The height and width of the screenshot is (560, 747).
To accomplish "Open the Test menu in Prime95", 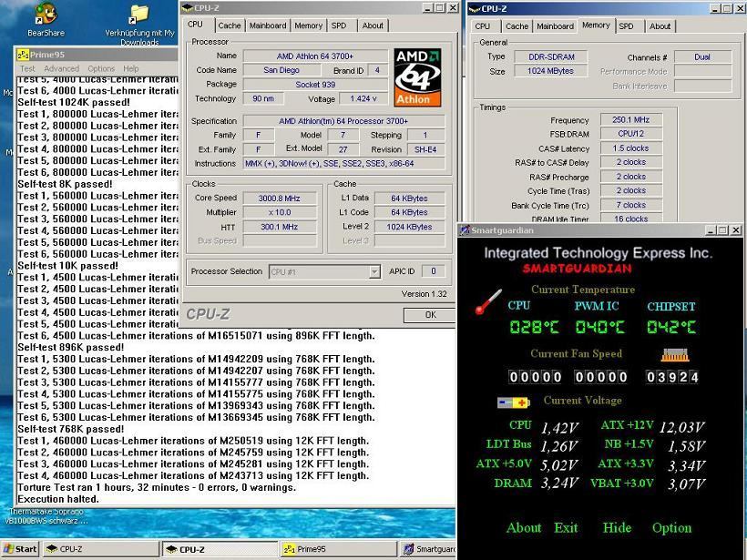I will point(27,68).
